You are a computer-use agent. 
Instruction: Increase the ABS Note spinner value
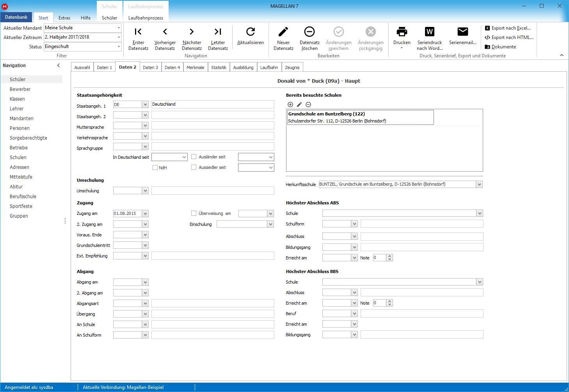389,256
